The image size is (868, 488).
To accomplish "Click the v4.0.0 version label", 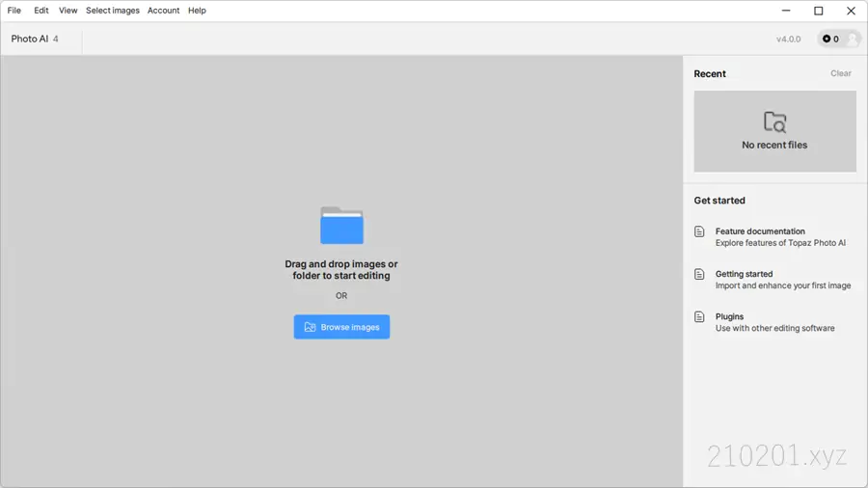I will (x=788, y=40).
